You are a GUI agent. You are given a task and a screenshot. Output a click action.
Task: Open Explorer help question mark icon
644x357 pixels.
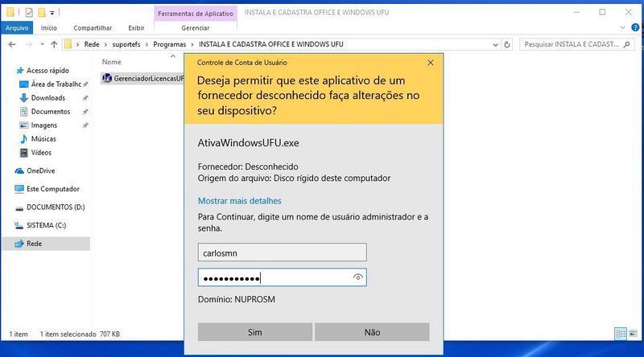pyautogui.click(x=635, y=27)
